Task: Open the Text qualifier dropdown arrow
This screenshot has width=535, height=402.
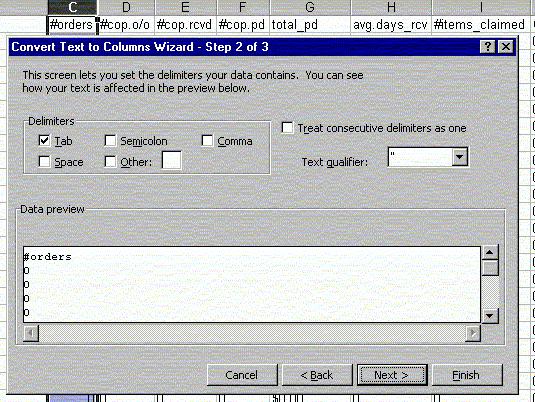Action: (x=460, y=157)
